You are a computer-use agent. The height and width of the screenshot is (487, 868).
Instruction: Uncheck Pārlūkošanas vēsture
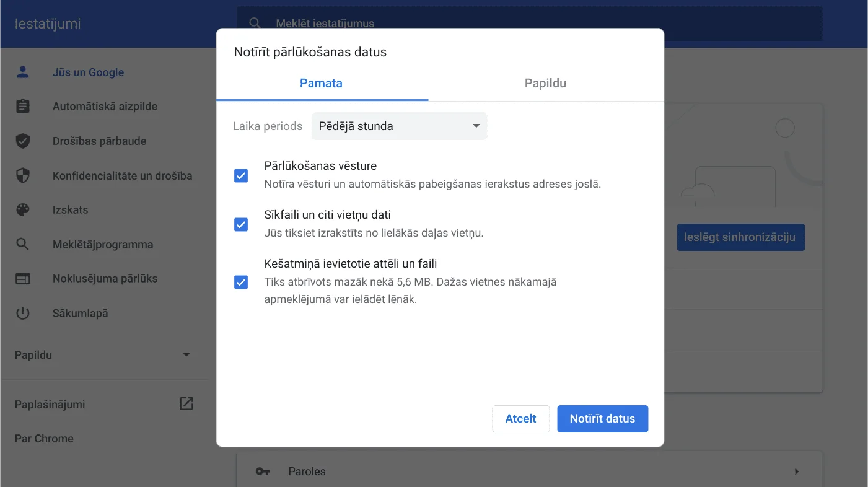(x=241, y=175)
